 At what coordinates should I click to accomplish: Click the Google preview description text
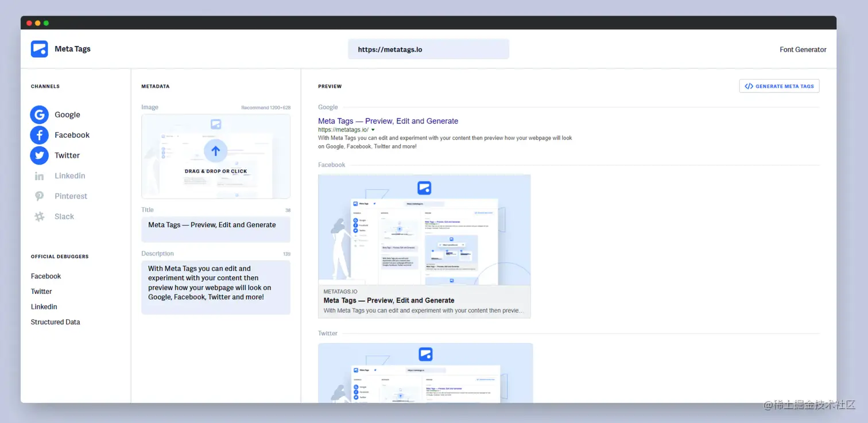click(445, 142)
